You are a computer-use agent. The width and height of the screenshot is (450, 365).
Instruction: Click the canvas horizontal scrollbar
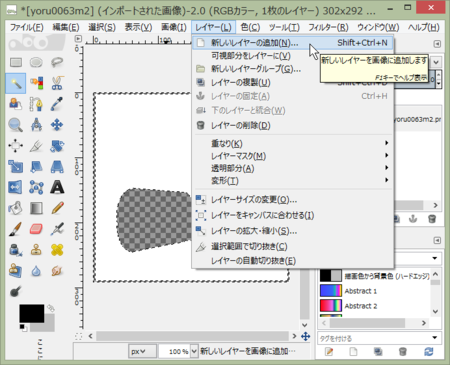(x=192, y=336)
